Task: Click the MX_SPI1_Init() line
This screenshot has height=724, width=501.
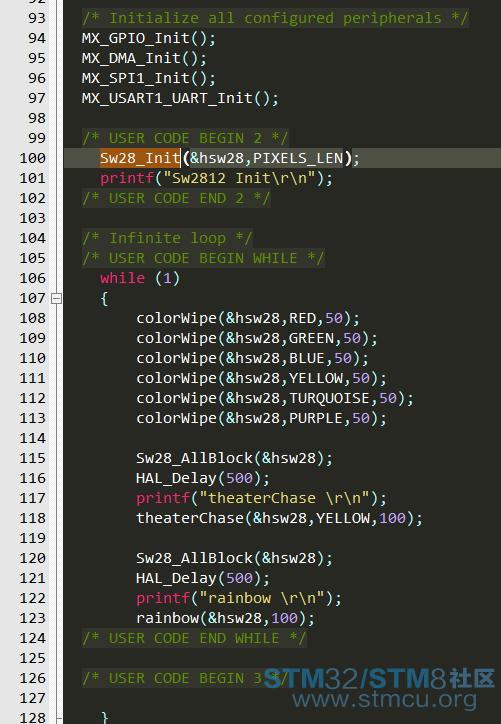Action: (149, 78)
